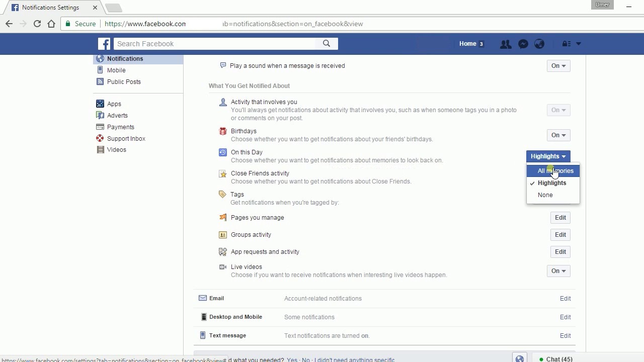Edit Groups activity notifications
The height and width of the screenshot is (362, 644).
pos(560,235)
